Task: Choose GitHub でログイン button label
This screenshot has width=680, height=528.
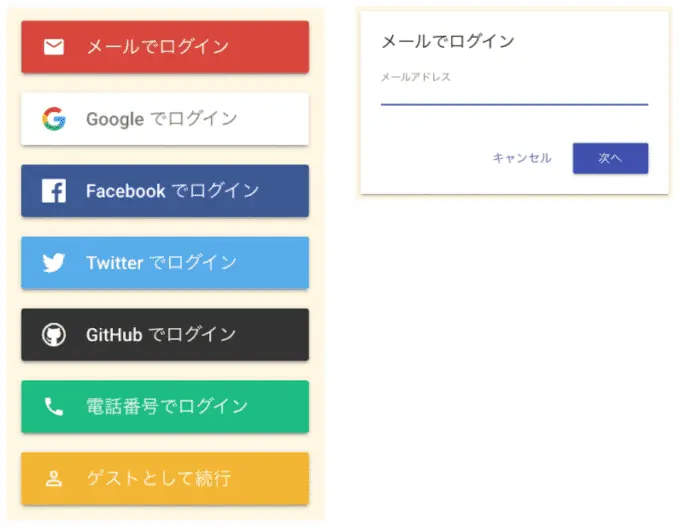Action: pyautogui.click(x=161, y=335)
